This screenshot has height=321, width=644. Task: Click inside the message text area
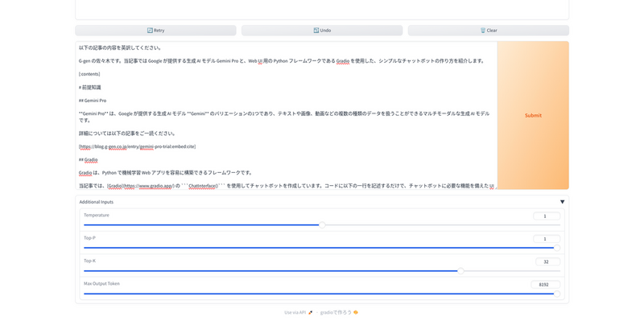point(287,115)
